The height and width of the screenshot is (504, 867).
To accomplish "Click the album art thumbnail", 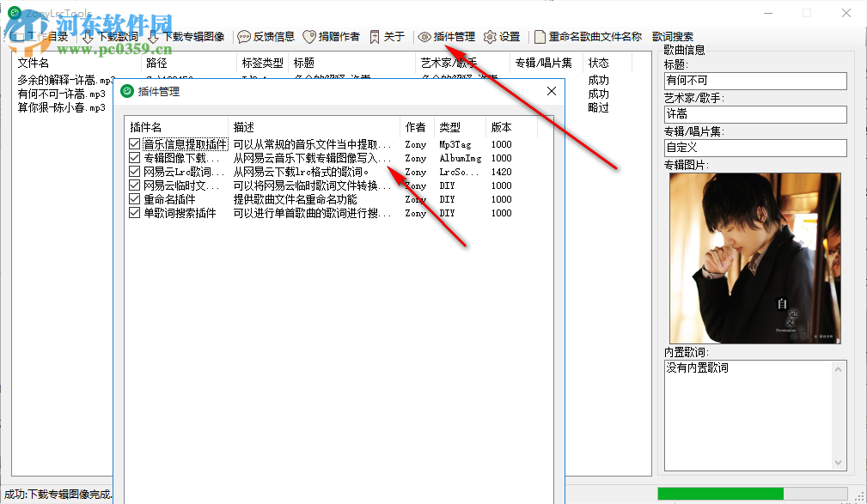I will point(754,256).
